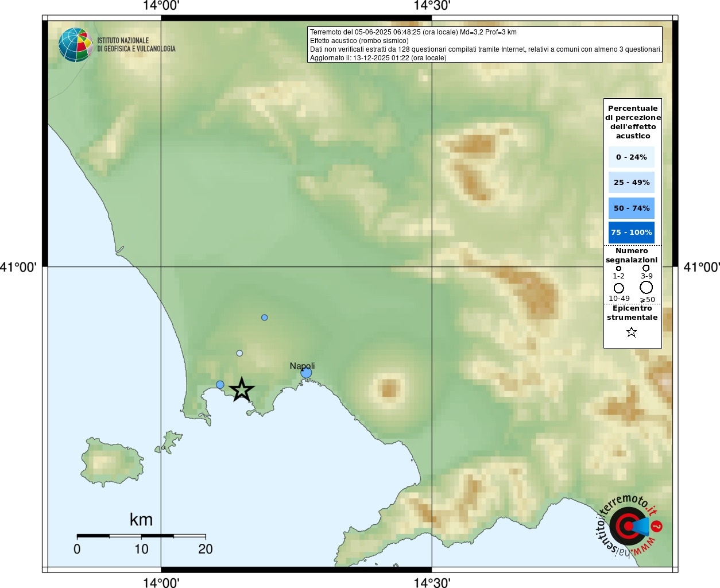Click the epicenter star on the map
Image resolution: width=720 pixels, height=588 pixels.
tap(242, 390)
